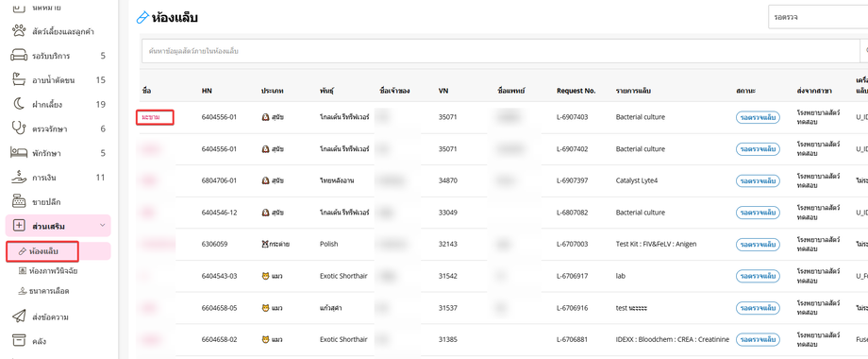
Task: Click the bed icon for พักรักษา
Action: tap(19, 153)
